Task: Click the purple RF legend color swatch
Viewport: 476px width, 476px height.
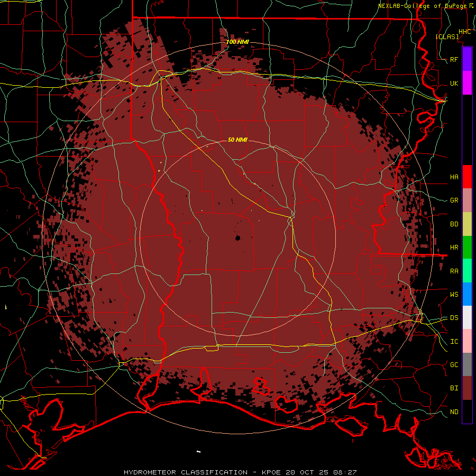Action: coord(467,59)
